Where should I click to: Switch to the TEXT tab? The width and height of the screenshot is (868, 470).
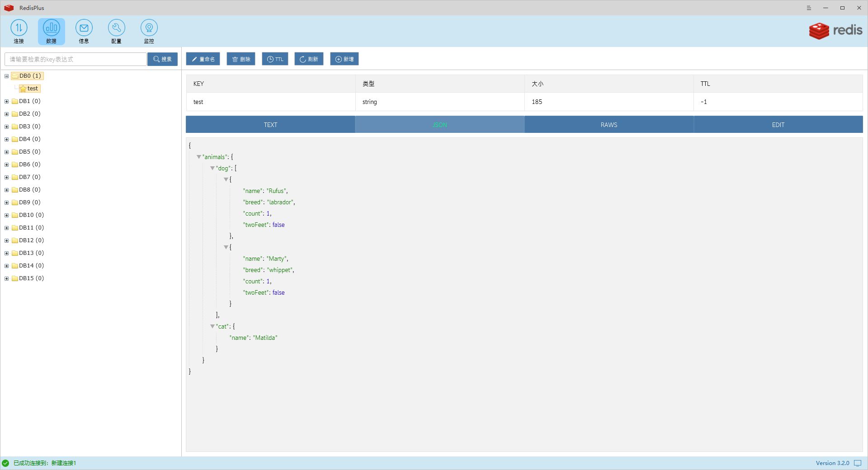[x=270, y=125]
